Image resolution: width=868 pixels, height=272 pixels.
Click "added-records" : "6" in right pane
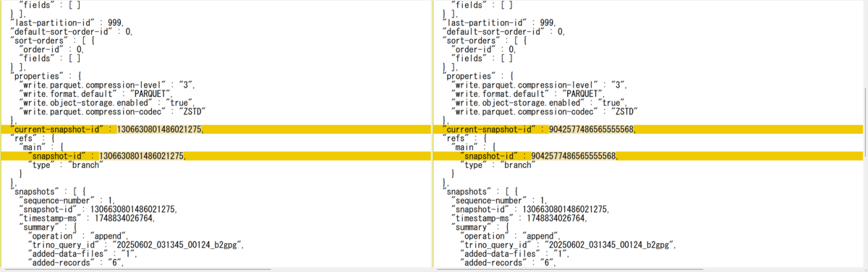[x=508, y=262]
